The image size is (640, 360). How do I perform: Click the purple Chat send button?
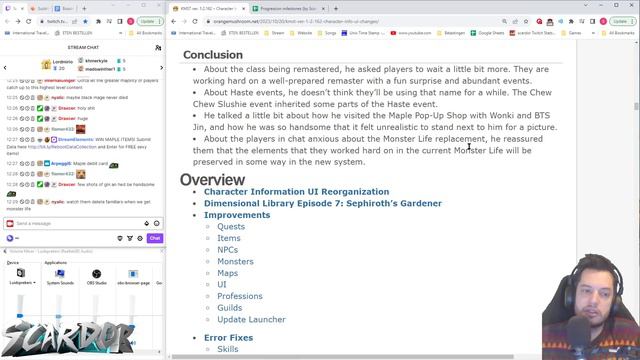(155, 238)
